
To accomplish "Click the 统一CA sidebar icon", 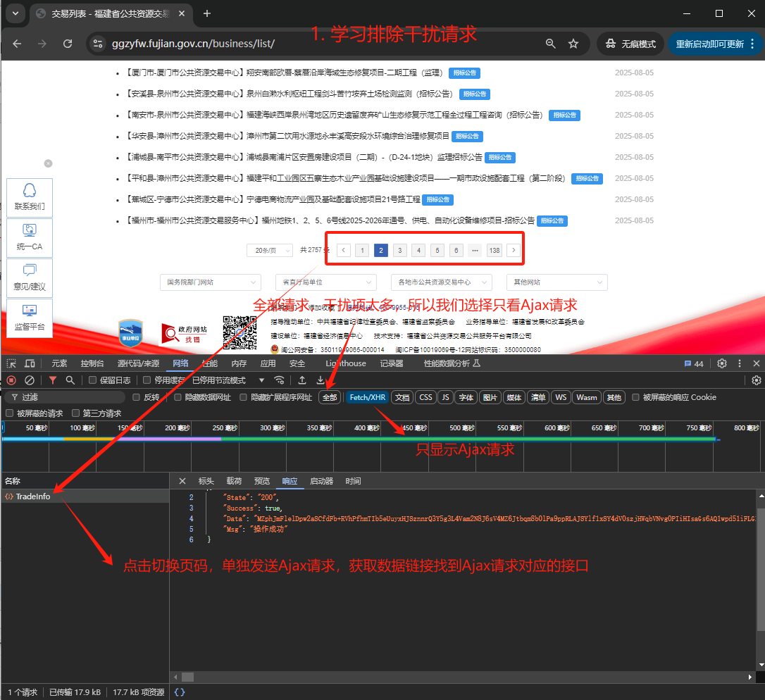I will 30,237.
